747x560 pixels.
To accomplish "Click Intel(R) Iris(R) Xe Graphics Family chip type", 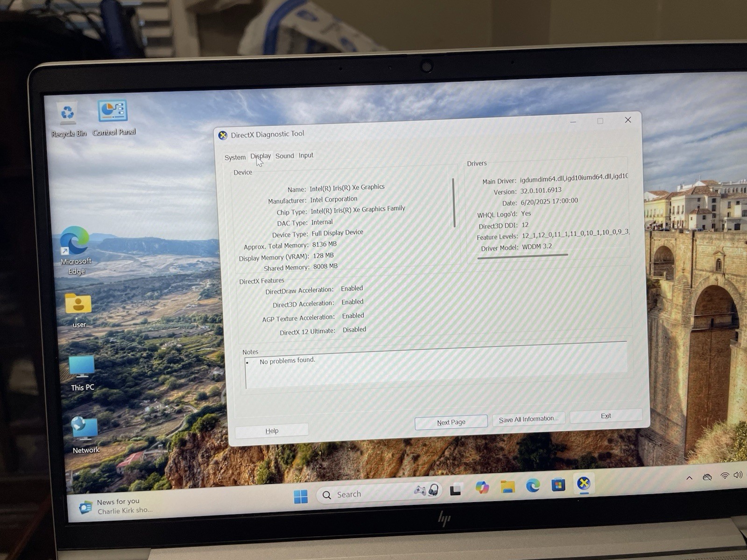I will click(358, 210).
